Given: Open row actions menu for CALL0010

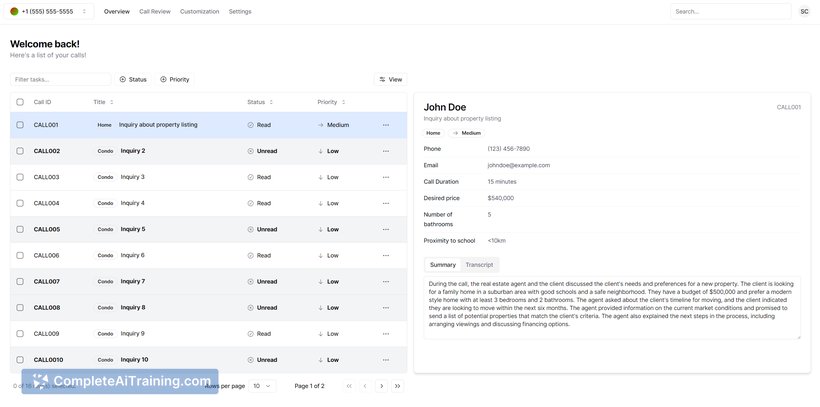Looking at the screenshot, I should click(385, 360).
